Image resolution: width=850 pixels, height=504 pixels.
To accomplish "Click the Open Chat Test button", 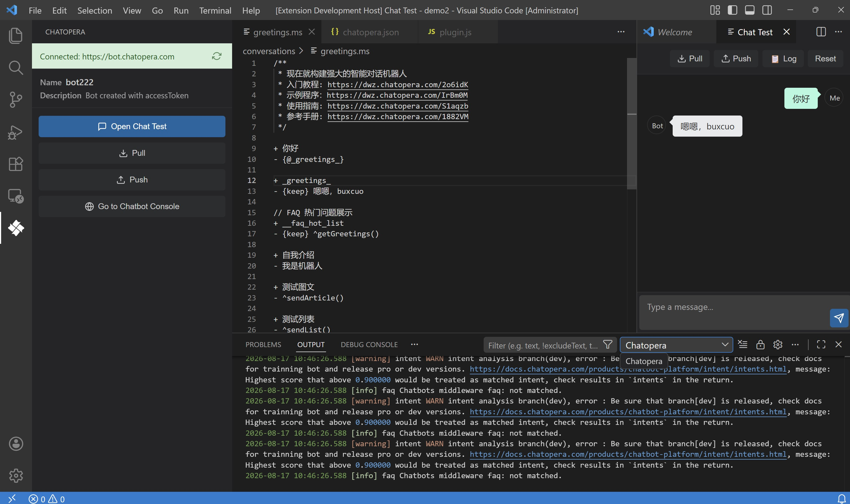I will [x=132, y=126].
